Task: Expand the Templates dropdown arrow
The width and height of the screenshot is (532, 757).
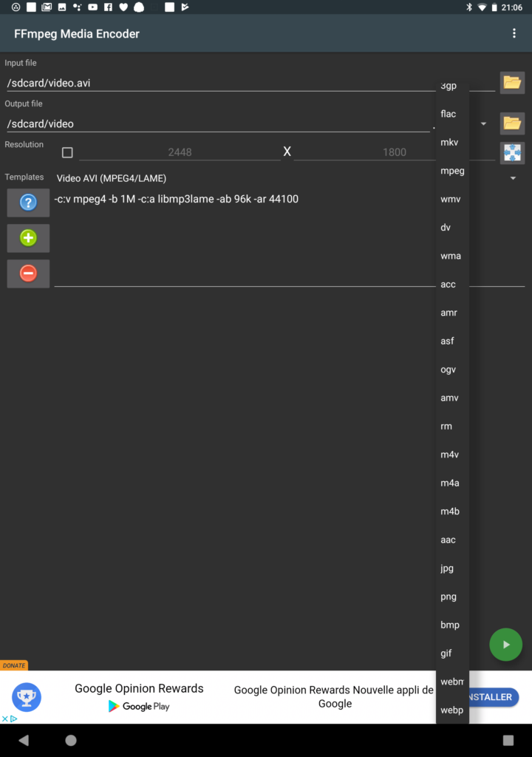Action: point(513,178)
